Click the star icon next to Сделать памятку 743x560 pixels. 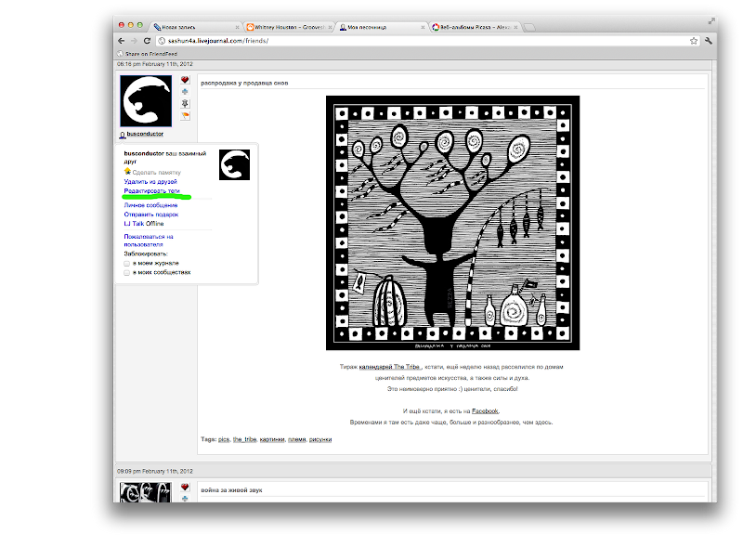pos(127,172)
